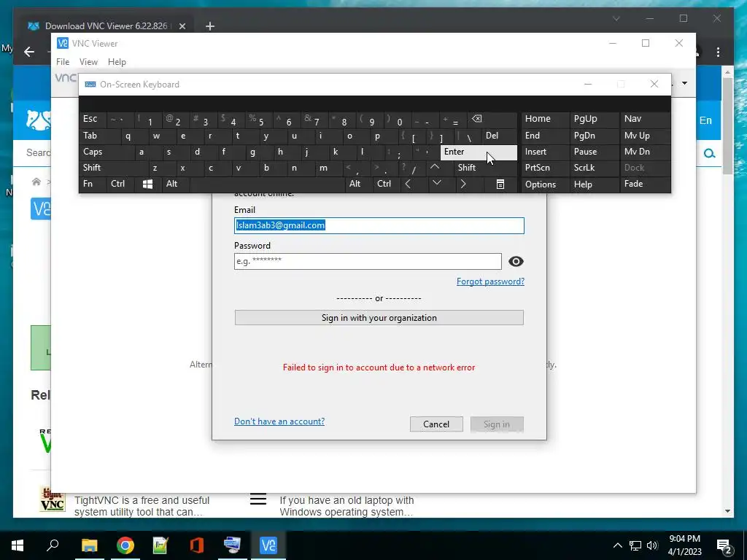Toggle the Caps key on the keyboard
This screenshot has height=560, width=747.
click(107, 152)
